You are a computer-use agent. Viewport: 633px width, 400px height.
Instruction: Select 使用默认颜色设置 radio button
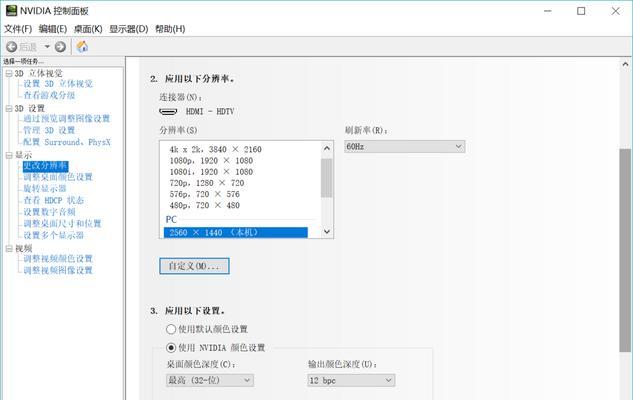coord(171,329)
